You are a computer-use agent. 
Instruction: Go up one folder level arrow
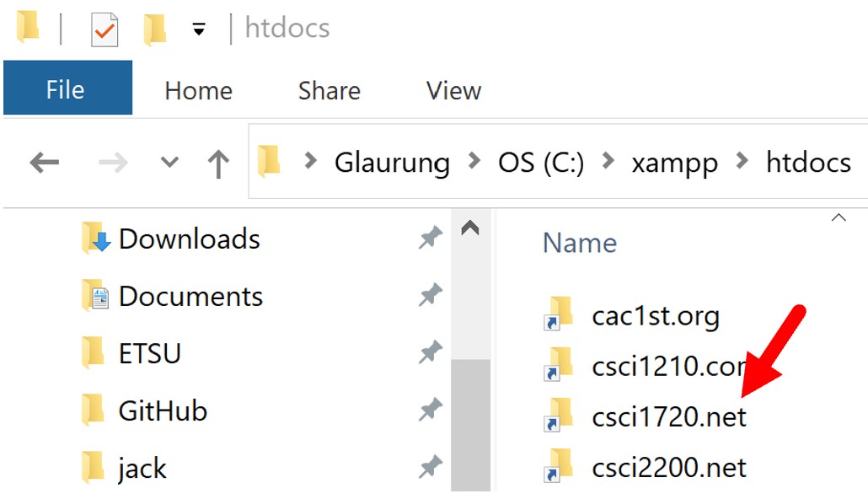(219, 163)
